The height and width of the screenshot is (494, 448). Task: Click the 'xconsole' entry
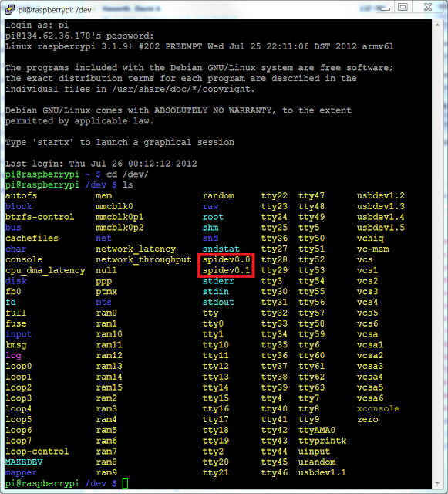(378, 409)
